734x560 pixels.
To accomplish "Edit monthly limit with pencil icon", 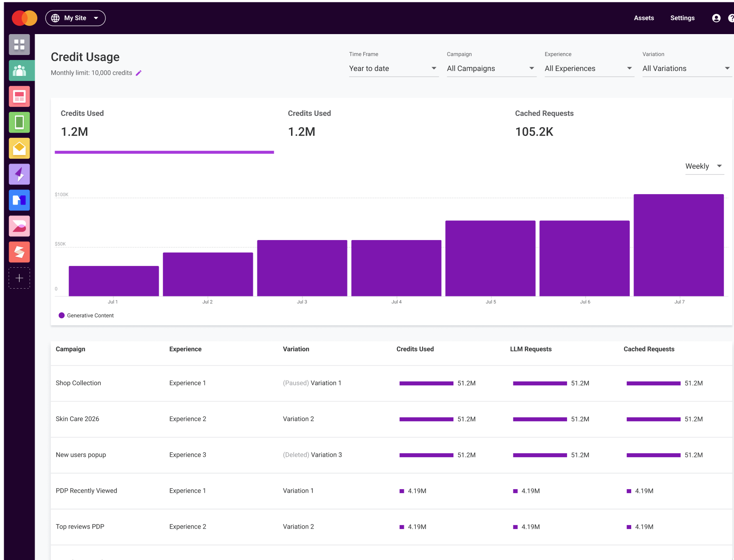I will point(139,73).
